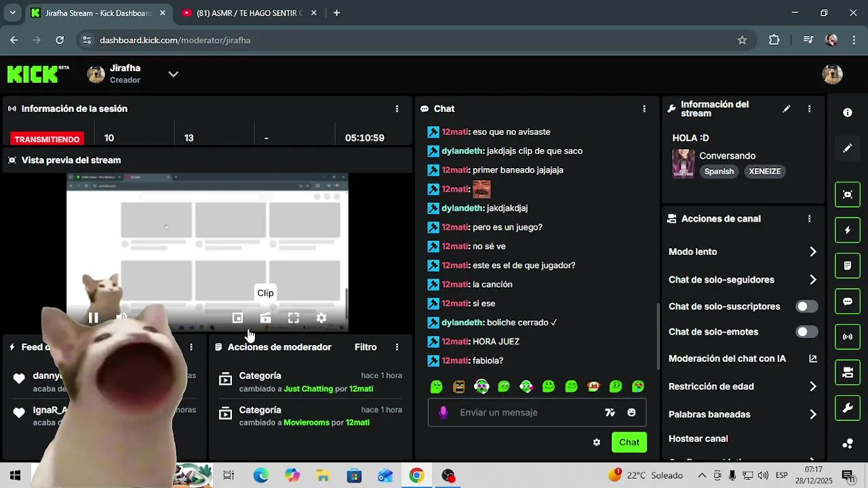This screenshot has height=488, width=868.
Task: Open Moderación del chat con IA
Action: point(727,359)
